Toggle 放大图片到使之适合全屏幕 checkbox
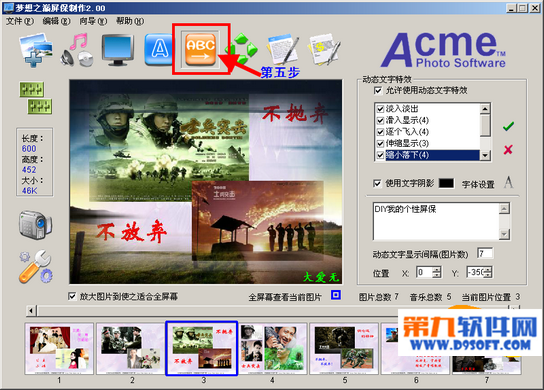544x390 pixels. [x=72, y=296]
